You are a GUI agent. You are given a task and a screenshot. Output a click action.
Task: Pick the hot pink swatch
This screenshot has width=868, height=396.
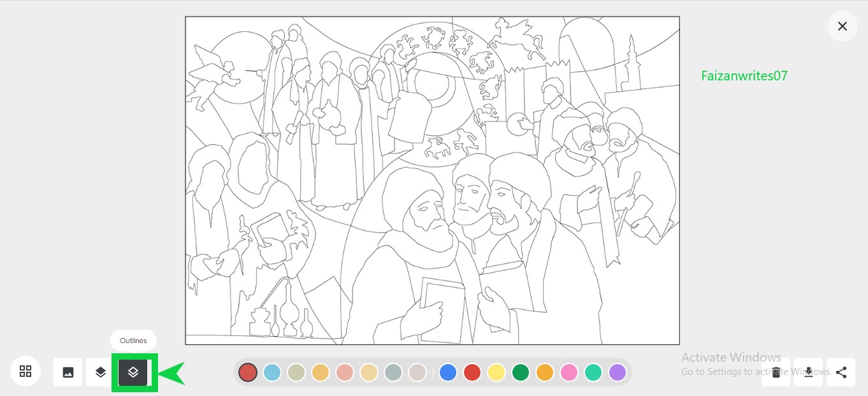[x=569, y=372]
